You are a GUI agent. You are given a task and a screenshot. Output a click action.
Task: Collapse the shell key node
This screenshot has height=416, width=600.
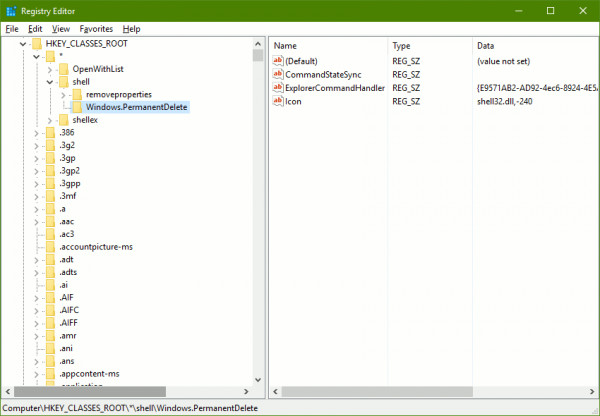[50, 82]
